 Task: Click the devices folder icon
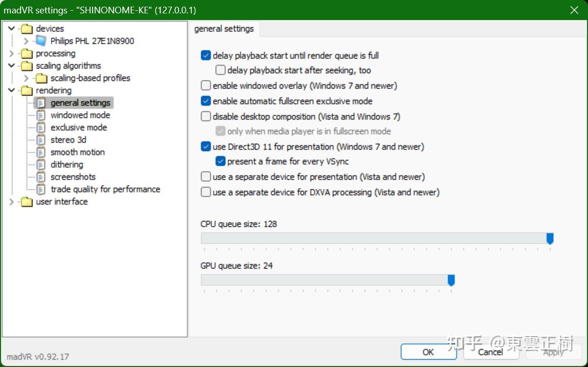pyautogui.click(x=27, y=28)
